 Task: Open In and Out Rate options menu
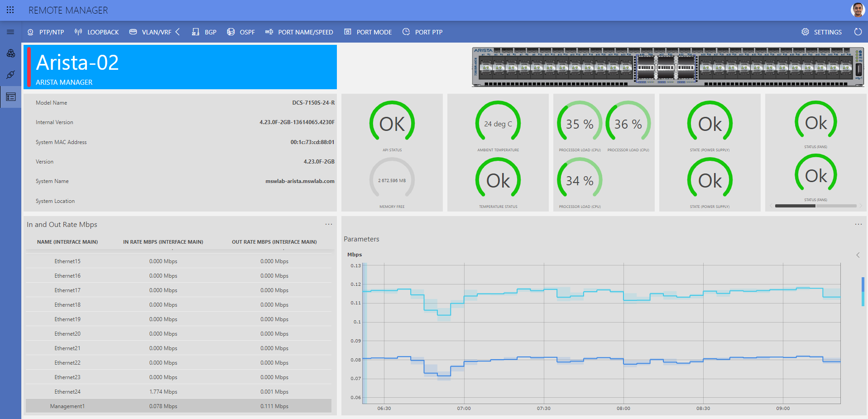tap(329, 224)
